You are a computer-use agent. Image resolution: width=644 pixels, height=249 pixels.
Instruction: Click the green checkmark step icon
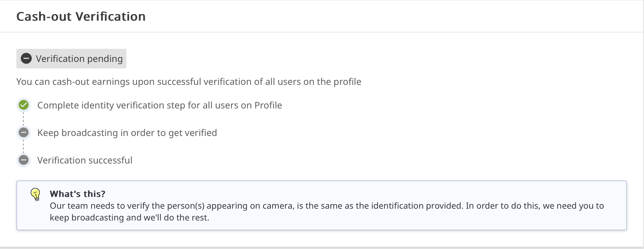[24, 105]
